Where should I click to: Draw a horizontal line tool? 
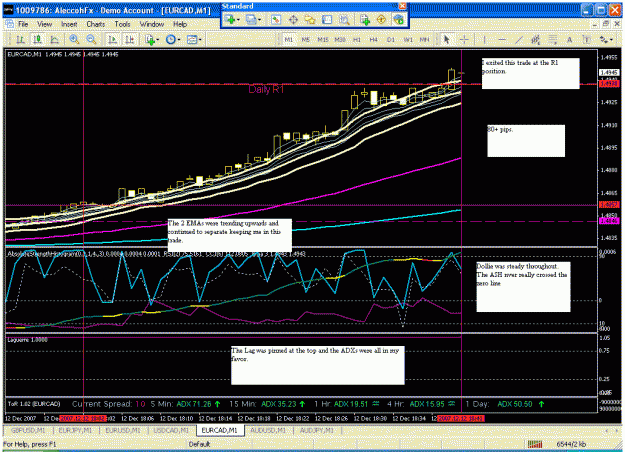[x=502, y=39]
